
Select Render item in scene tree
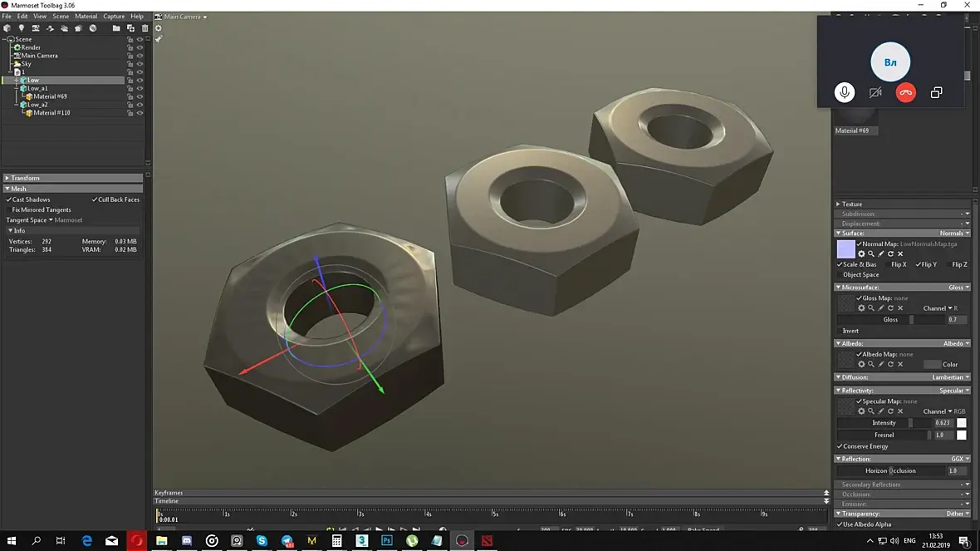pos(31,47)
